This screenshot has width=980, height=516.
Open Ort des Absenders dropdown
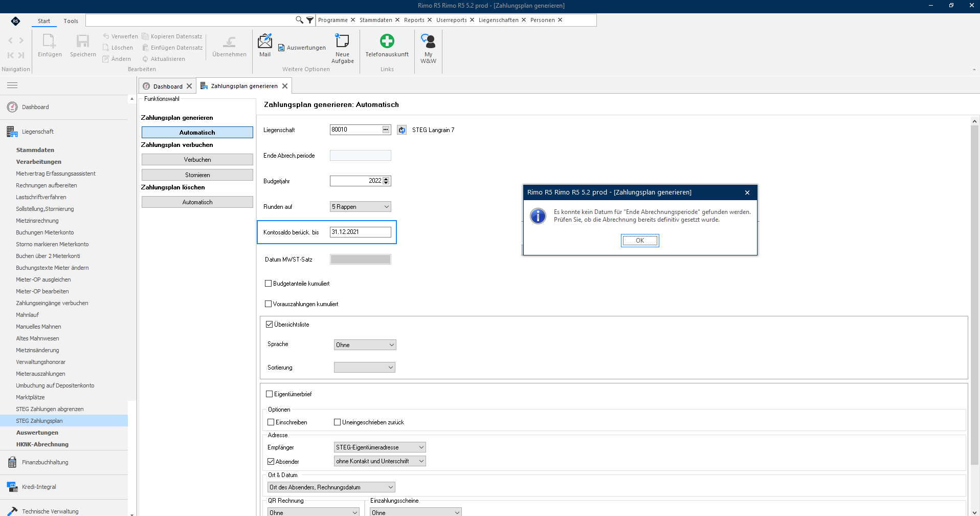click(x=331, y=487)
